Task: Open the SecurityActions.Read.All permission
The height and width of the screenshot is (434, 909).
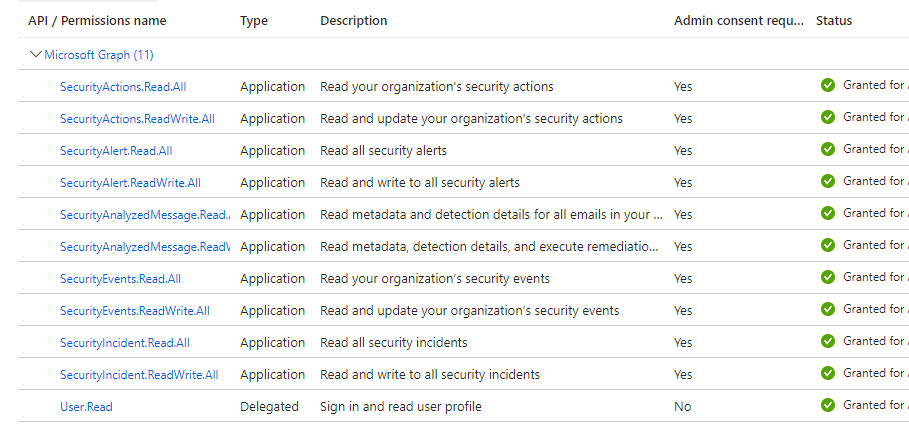Action: (x=123, y=87)
